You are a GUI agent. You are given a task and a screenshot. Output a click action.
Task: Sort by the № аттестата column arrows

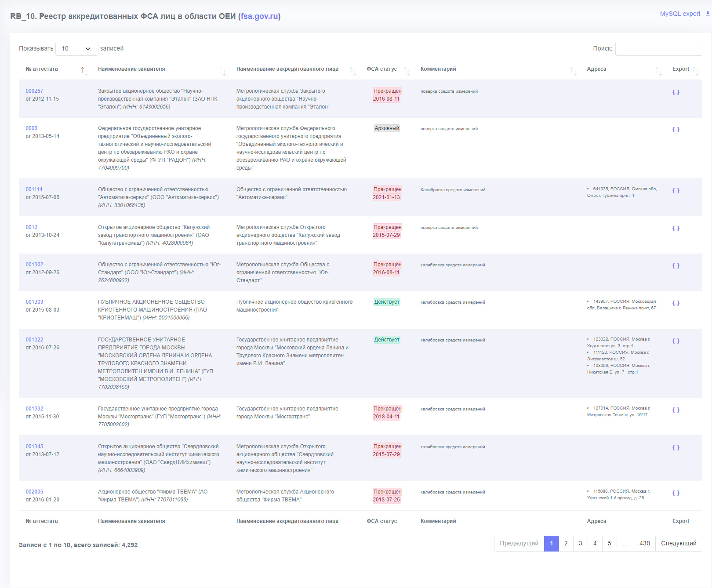click(x=84, y=71)
